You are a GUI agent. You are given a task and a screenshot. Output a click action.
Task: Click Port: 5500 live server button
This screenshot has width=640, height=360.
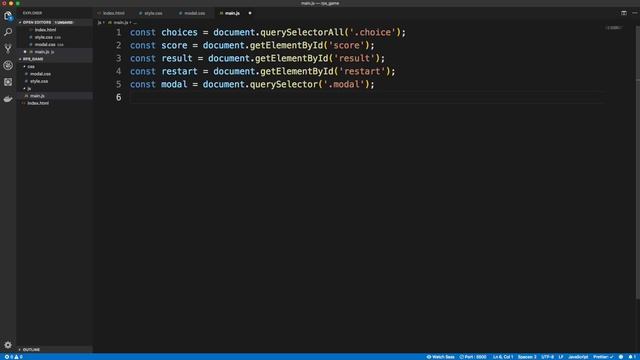point(473,357)
